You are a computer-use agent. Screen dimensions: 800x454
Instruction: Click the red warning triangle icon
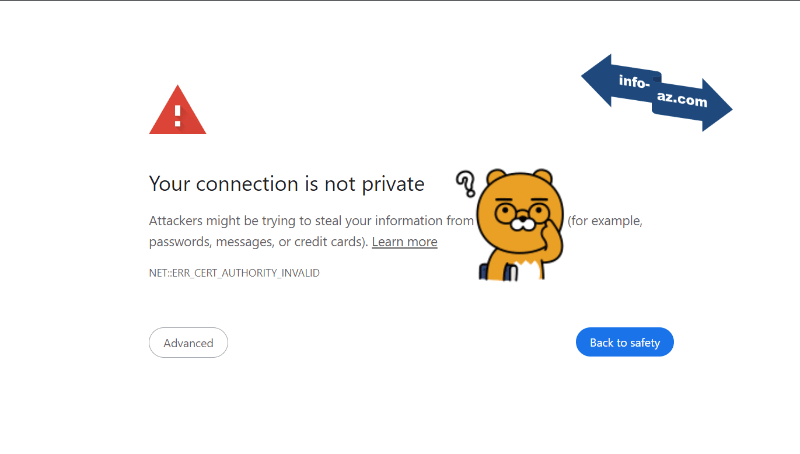[x=177, y=110]
